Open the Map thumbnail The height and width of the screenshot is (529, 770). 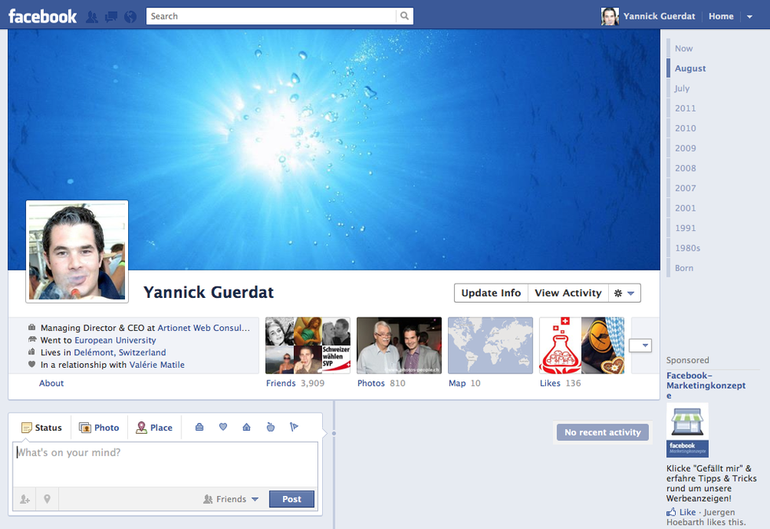click(490, 345)
